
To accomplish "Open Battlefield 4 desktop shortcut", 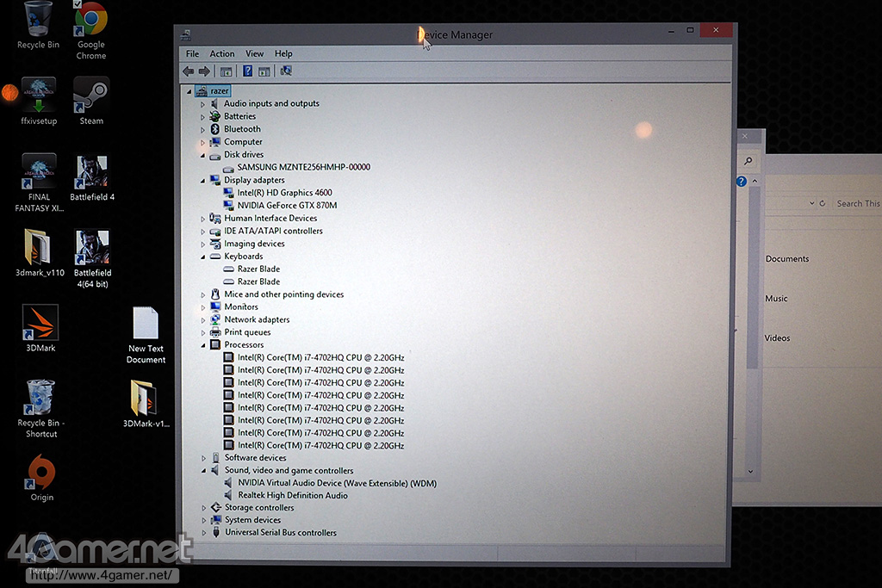I will click(91, 178).
